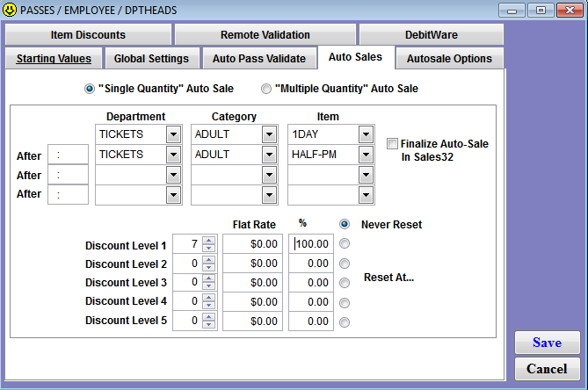Decrease Discount Level 1 count with down arrow
This screenshot has width=588, height=390.
(209, 248)
